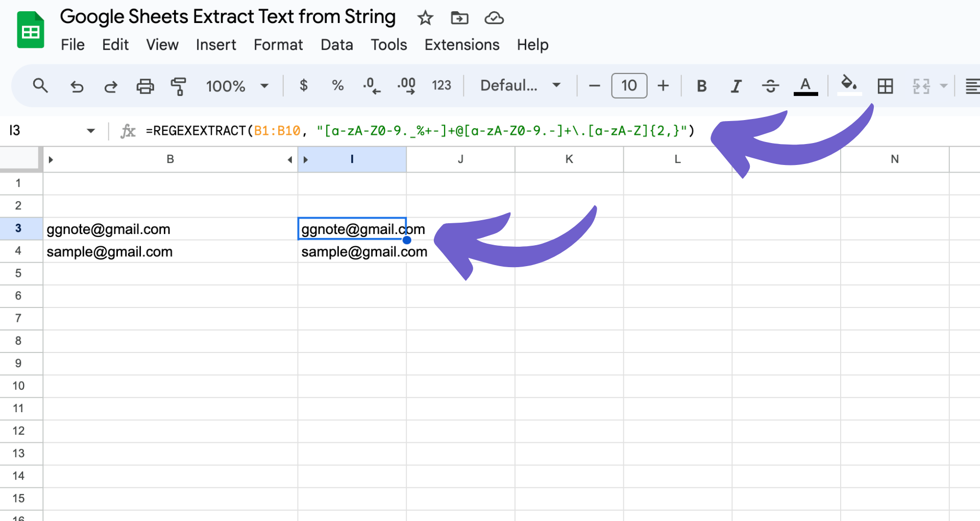980x521 pixels.
Task: Click the font size 10 input field
Action: [629, 86]
